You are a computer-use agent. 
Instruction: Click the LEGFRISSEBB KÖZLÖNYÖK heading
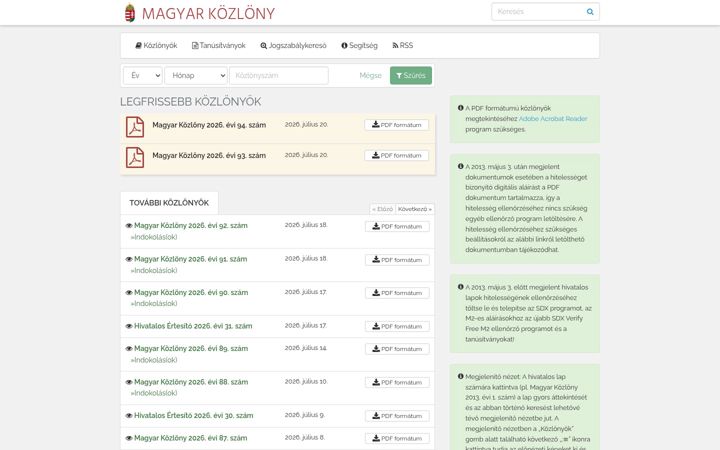(x=191, y=101)
